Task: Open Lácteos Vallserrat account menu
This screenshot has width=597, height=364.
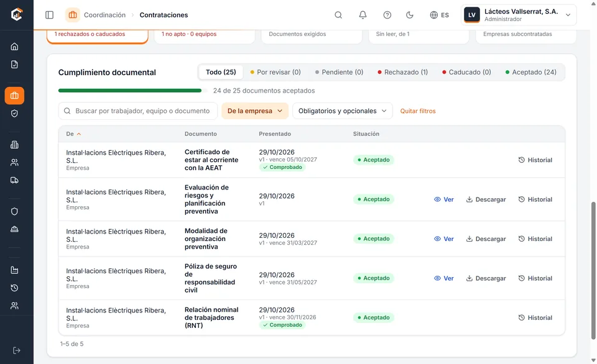Action: click(519, 15)
